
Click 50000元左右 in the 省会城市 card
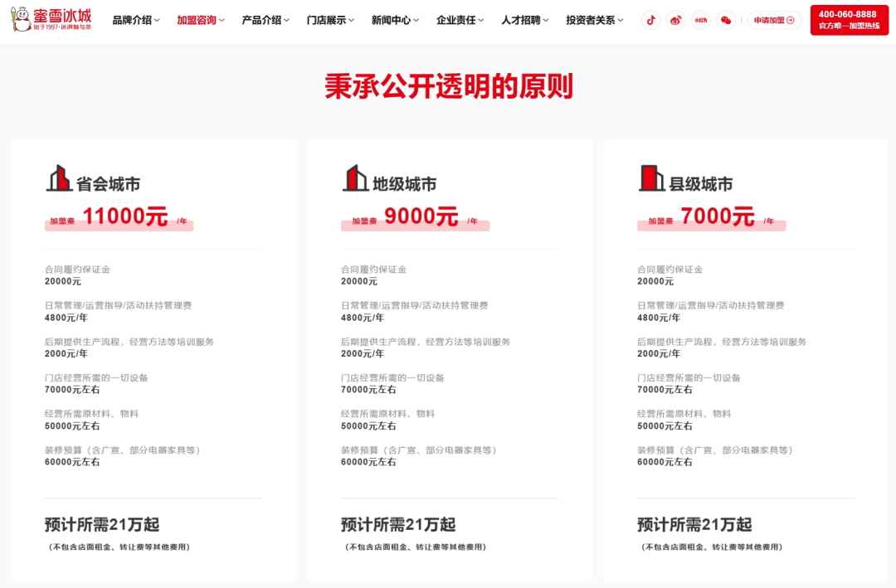point(72,425)
